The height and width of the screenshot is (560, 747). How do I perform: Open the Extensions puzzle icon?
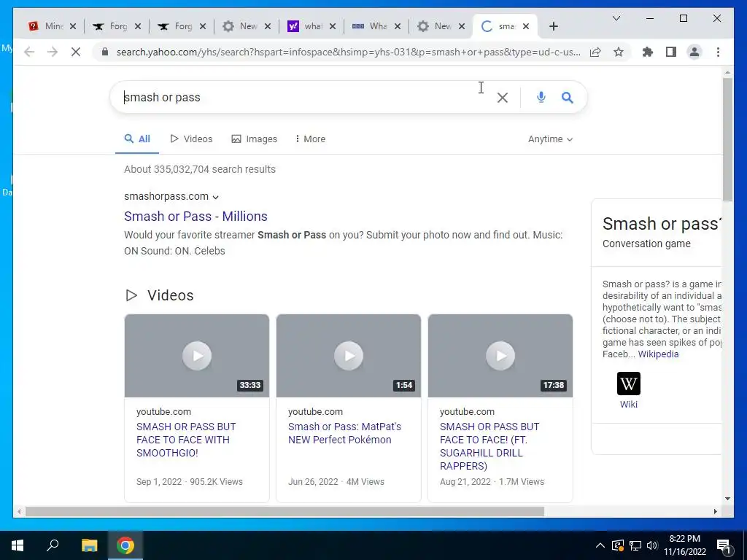pos(648,52)
